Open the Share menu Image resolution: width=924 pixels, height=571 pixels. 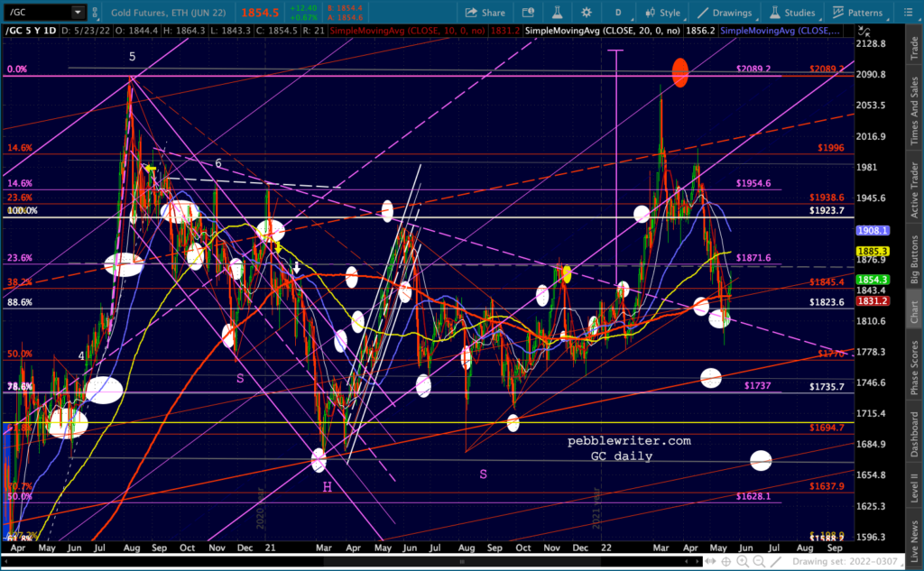pos(485,13)
